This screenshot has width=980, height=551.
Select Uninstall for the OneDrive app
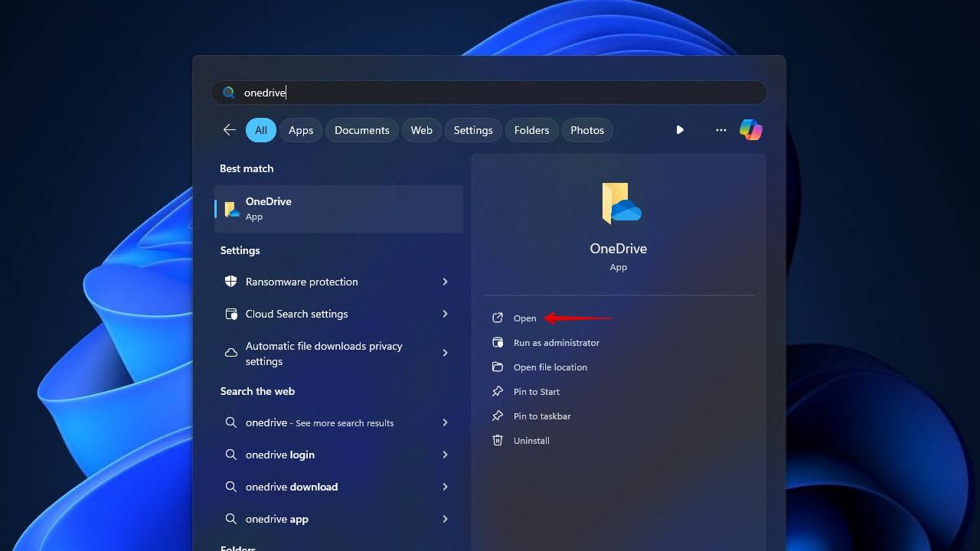(x=531, y=440)
